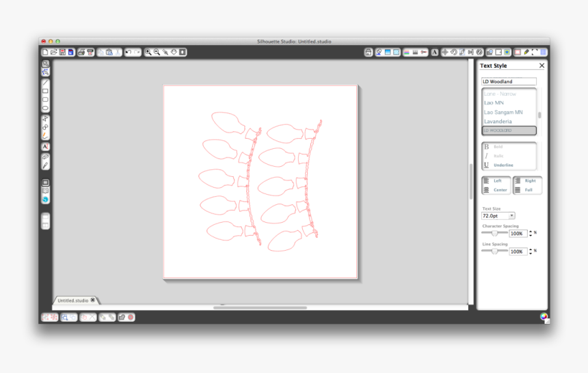Open the Move panel icon
The width and height of the screenshot is (588, 373).
tap(445, 52)
